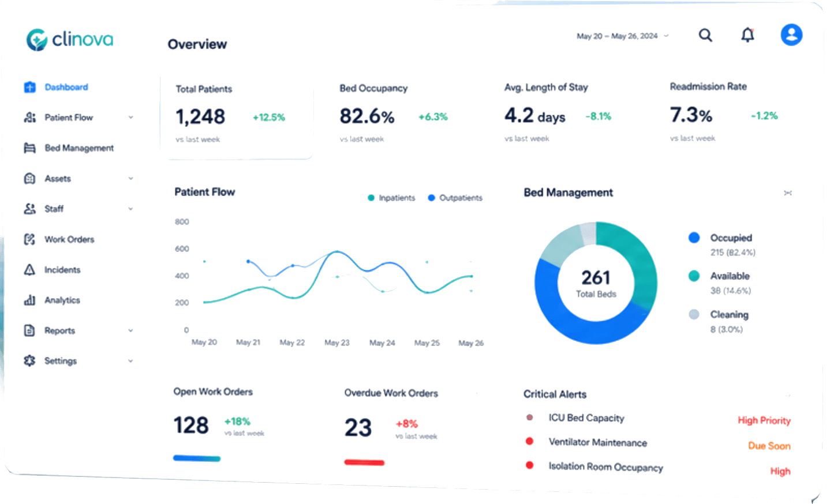Viewport: 830px width, 504px height.
Task: Toggle Available legend entry
Action: [x=720, y=276]
